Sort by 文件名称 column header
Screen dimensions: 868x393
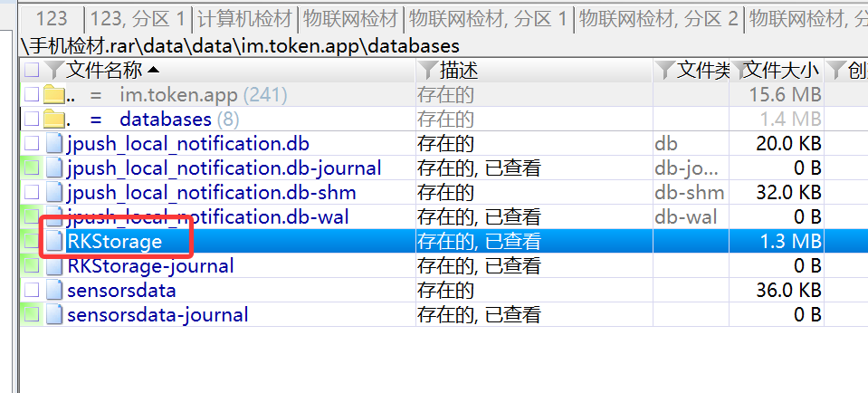click(104, 71)
